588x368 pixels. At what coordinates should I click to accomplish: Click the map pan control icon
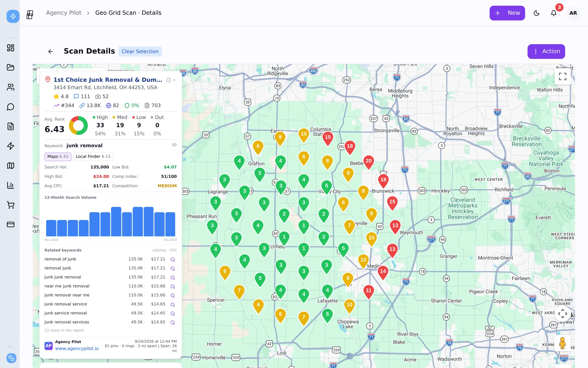(562, 314)
